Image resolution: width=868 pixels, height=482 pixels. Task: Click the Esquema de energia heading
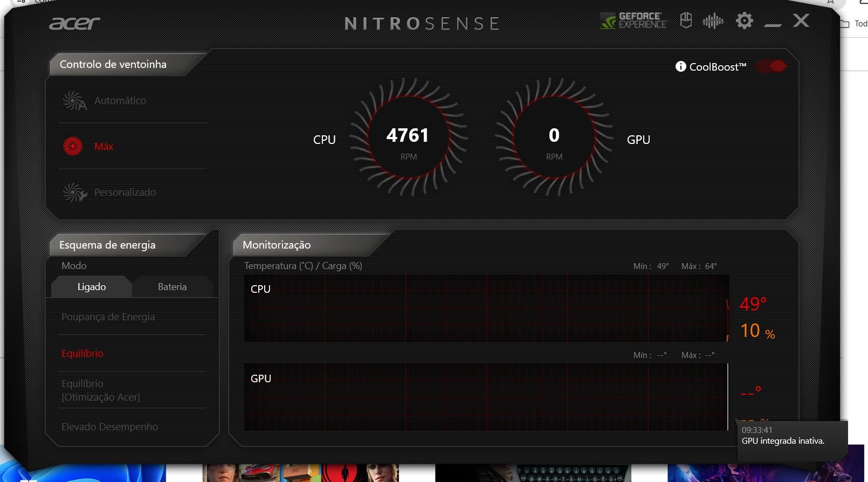(x=107, y=245)
